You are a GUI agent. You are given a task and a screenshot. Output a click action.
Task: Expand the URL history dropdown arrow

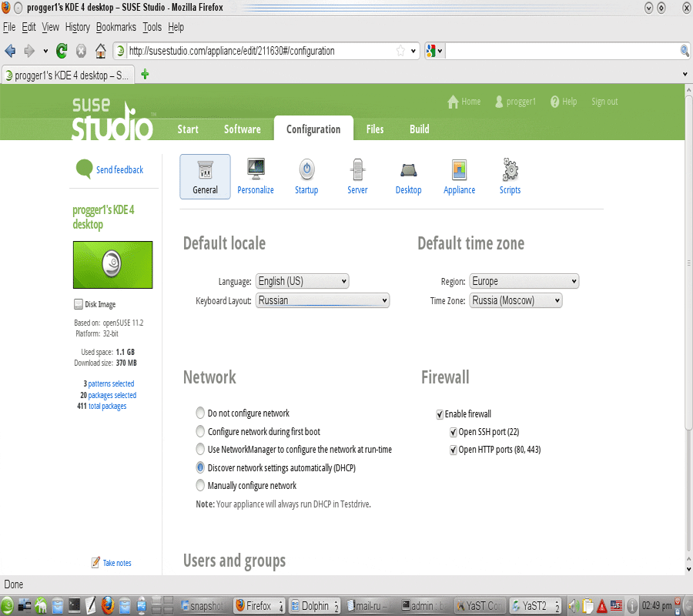(413, 51)
